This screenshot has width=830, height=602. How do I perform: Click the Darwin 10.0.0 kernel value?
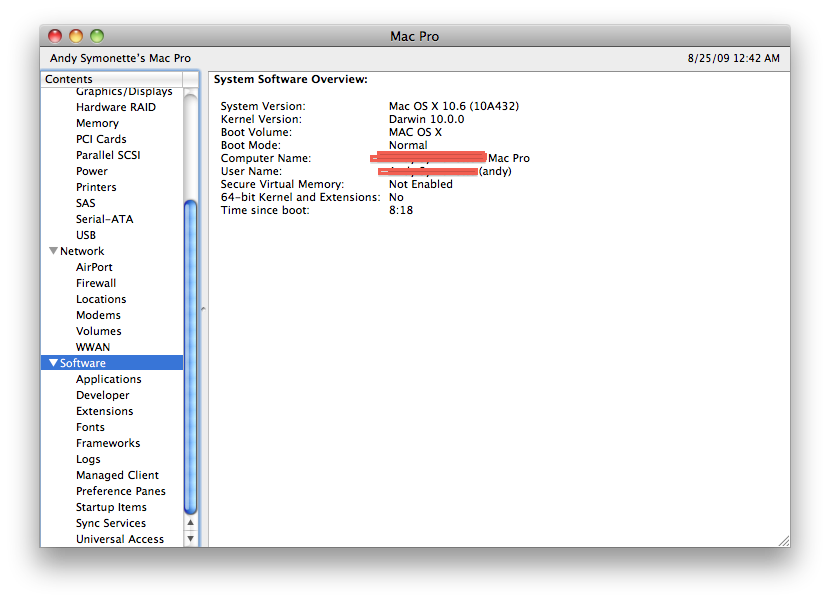426,119
